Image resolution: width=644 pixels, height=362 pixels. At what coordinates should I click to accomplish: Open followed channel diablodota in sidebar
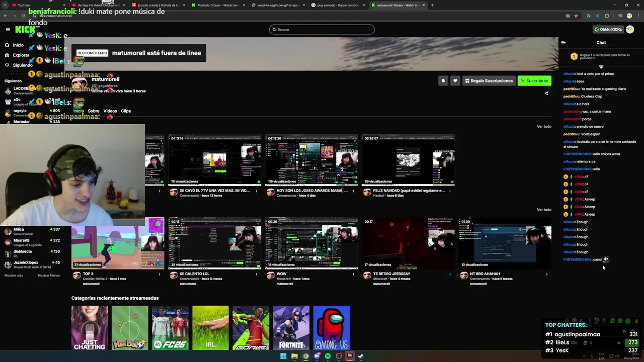tap(32, 253)
